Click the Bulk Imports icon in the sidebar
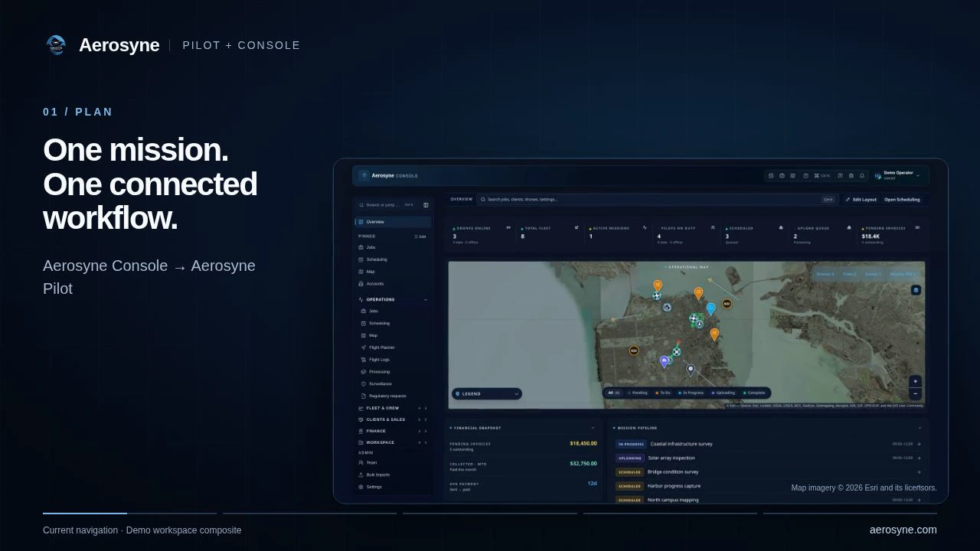 tap(361, 474)
